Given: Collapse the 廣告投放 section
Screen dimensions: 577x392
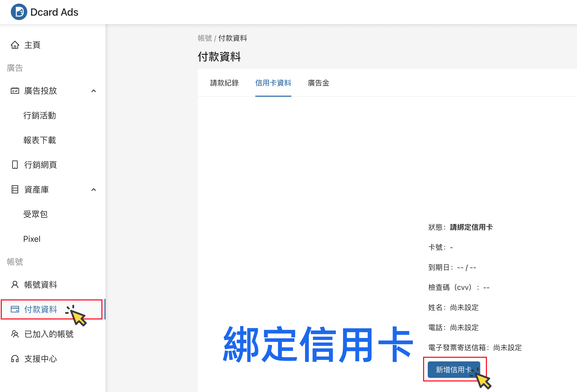Looking at the screenshot, I should 94,91.
